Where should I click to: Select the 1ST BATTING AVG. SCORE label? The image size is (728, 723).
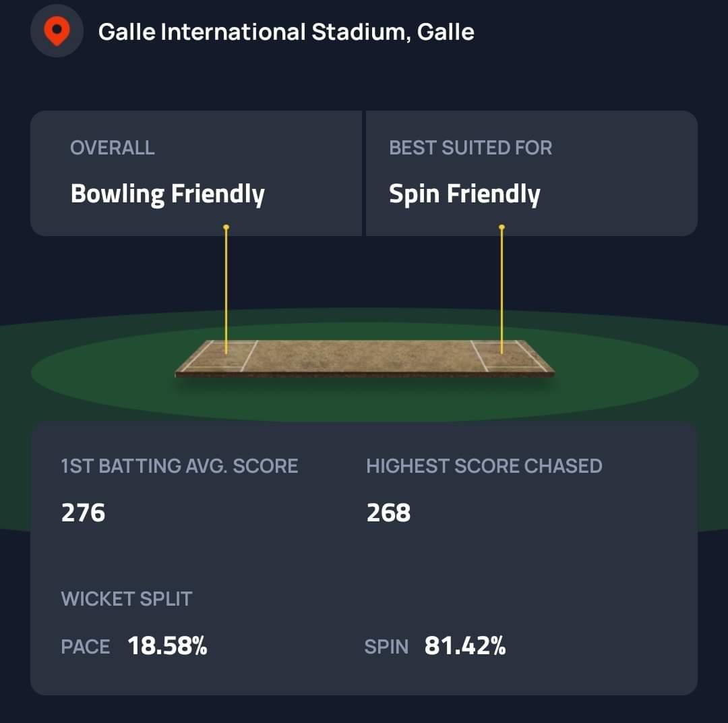179,466
